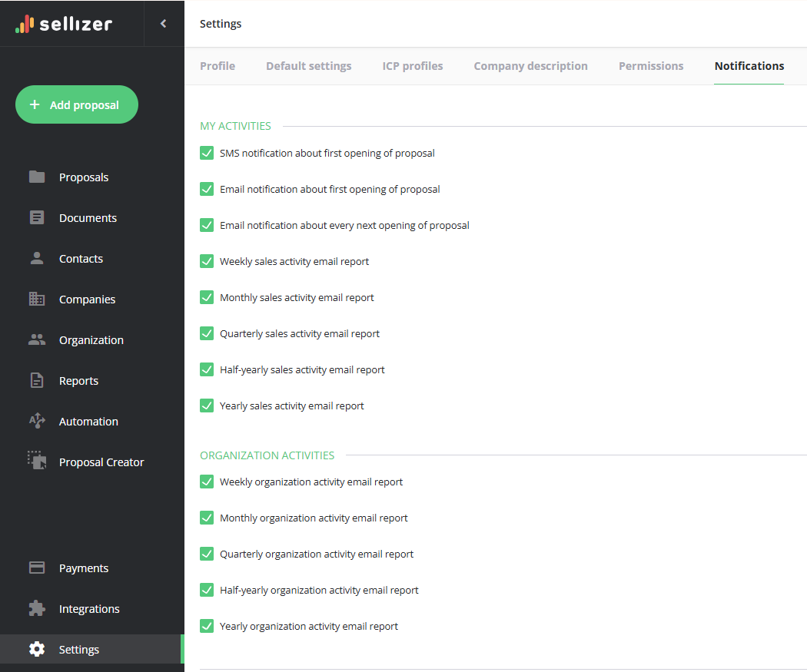
Task: Click the Settings page title
Action: click(221, 24)
